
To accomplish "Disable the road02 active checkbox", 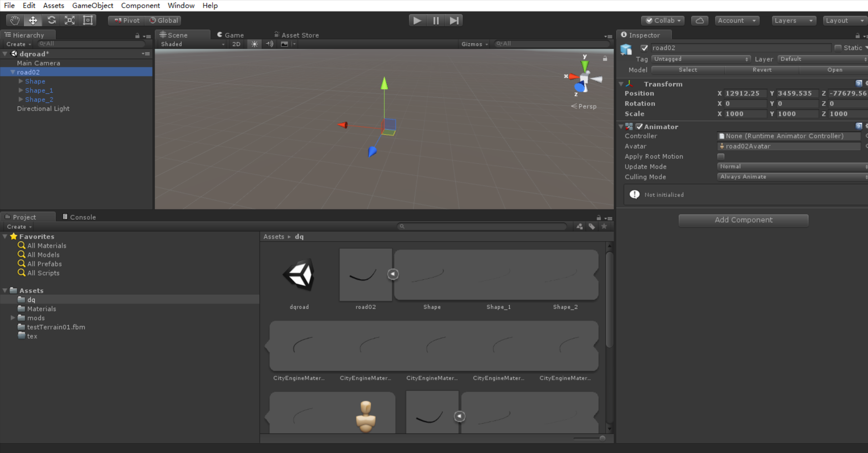I will (644, 48).
